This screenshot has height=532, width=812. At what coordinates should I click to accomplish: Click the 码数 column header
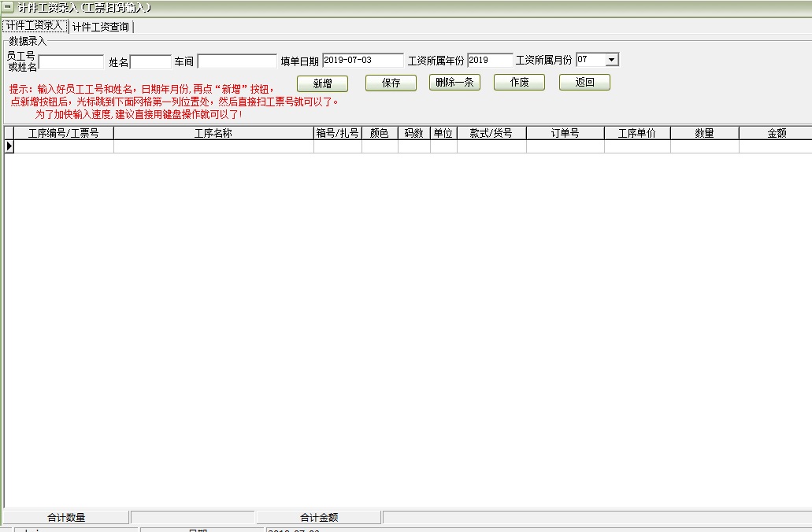(x=413, y=133)
